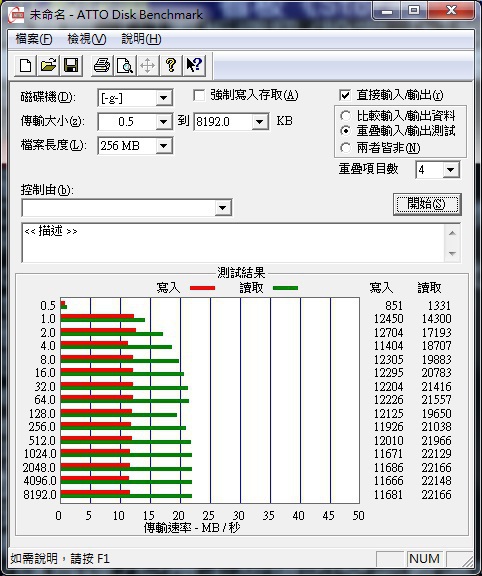Click the 測試結果 group title

click(241, 273)
